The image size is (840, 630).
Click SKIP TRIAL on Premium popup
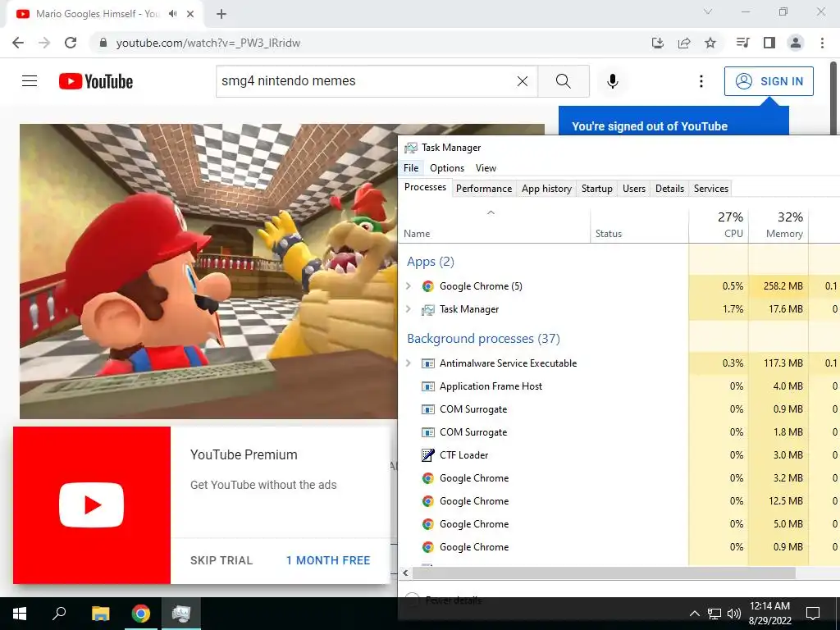point(221,560)
